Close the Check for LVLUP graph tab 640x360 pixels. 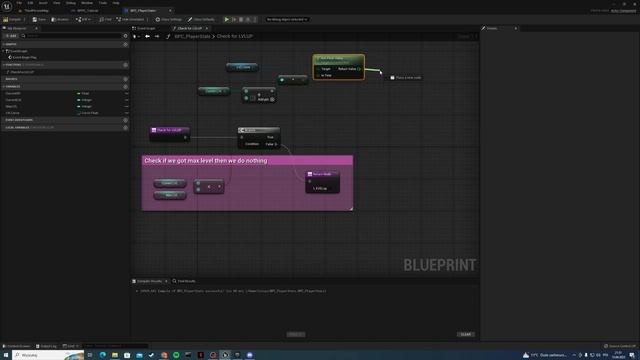click(x=207, y=29)
